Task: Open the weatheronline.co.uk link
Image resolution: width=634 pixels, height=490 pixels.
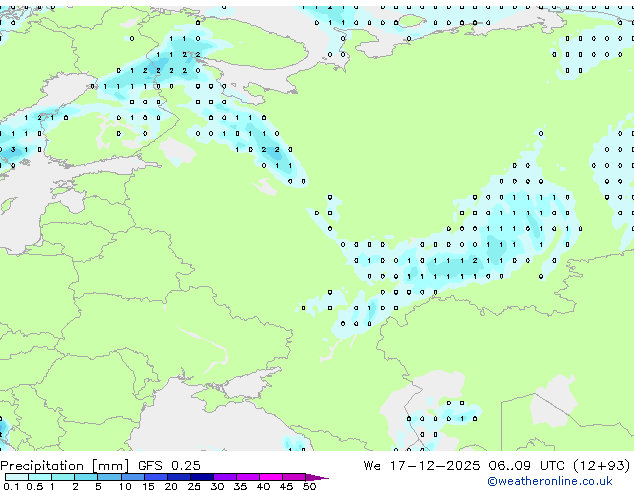Action: [x=550, y=481]
